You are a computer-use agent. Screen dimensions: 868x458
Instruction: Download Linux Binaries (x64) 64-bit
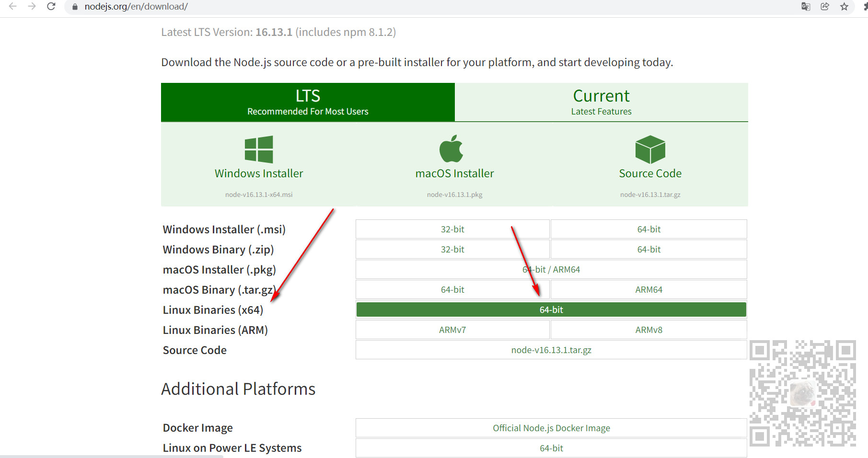point(551,309)
